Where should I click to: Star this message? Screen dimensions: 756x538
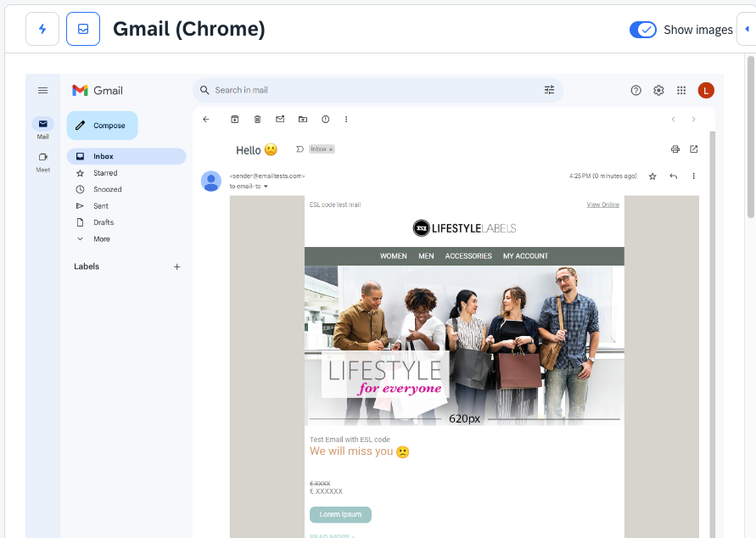click(x=652, y=177)
